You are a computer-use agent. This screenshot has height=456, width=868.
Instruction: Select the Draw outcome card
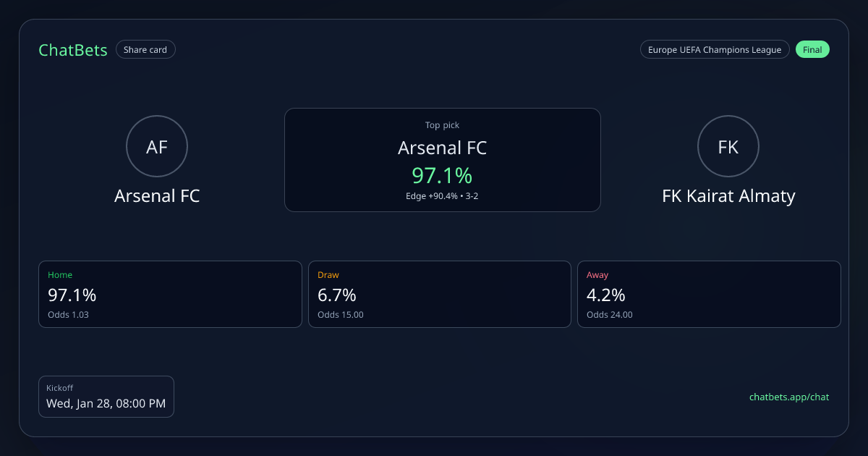439,294
